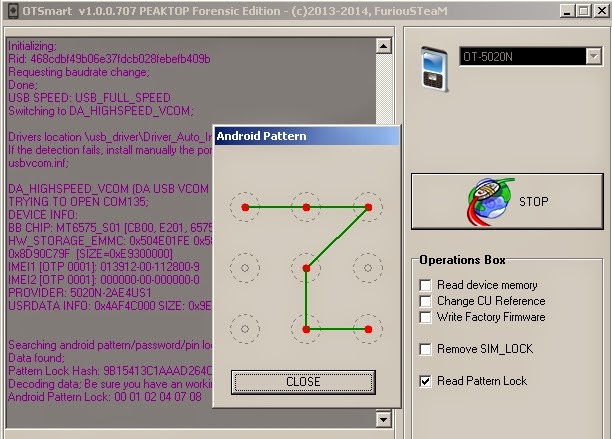Click the IMEI2 000000-00-000000-0 log line
This screenshot has width=612, height=439.
[x=104, y=280]
